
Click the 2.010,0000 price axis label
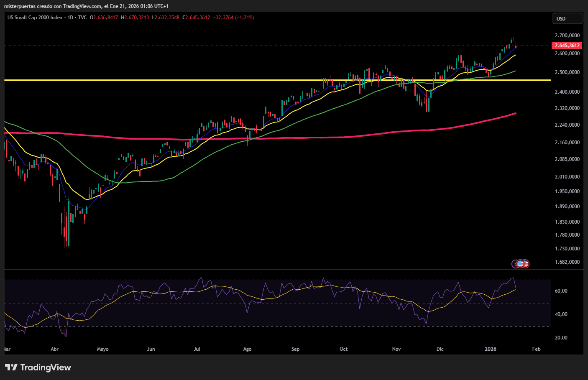pos(567,177)
